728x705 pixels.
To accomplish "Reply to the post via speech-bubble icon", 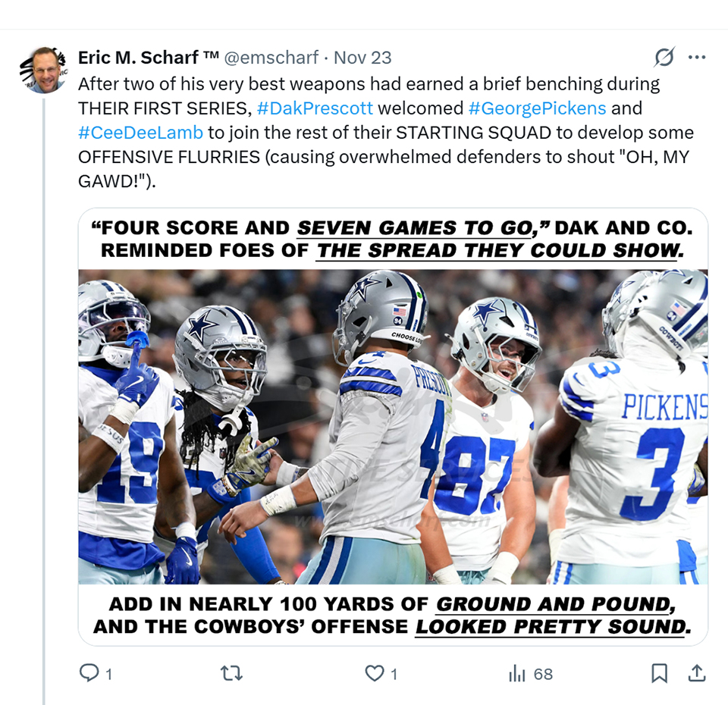I will coord(89,672).
